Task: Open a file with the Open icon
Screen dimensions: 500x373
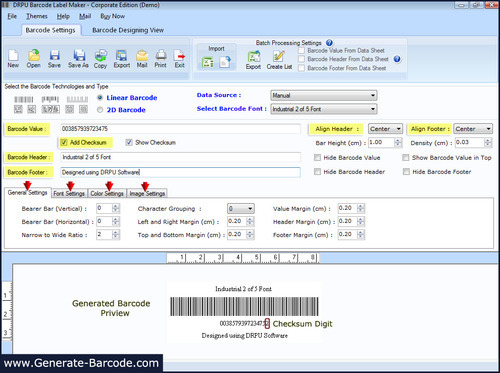Action: tap(34, 58)
